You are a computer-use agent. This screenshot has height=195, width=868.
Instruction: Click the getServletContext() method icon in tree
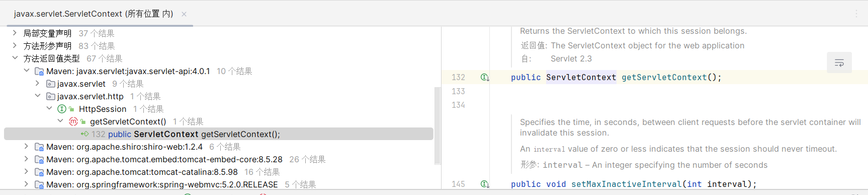(73, 121)
